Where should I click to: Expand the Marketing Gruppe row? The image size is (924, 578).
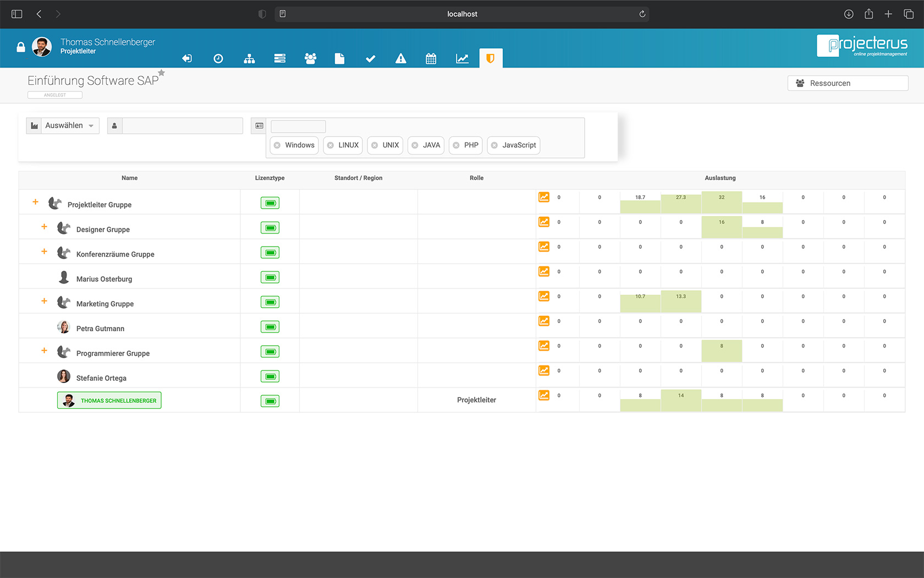point(45,301)
